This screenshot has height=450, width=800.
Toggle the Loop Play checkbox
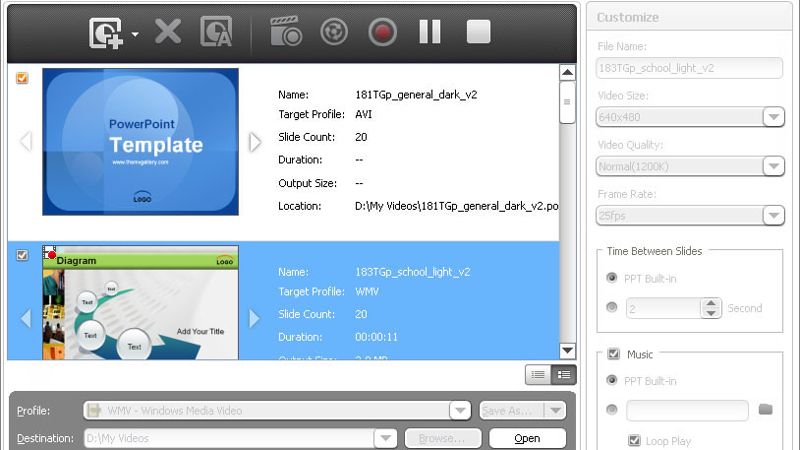coord(634,440)
